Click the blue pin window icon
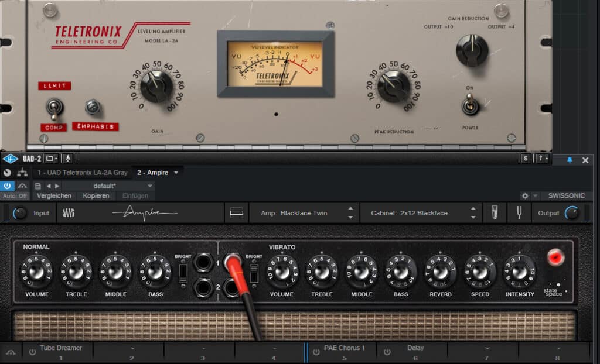The height and width of the screenshot is (364, 600). (x=570, y=160)
